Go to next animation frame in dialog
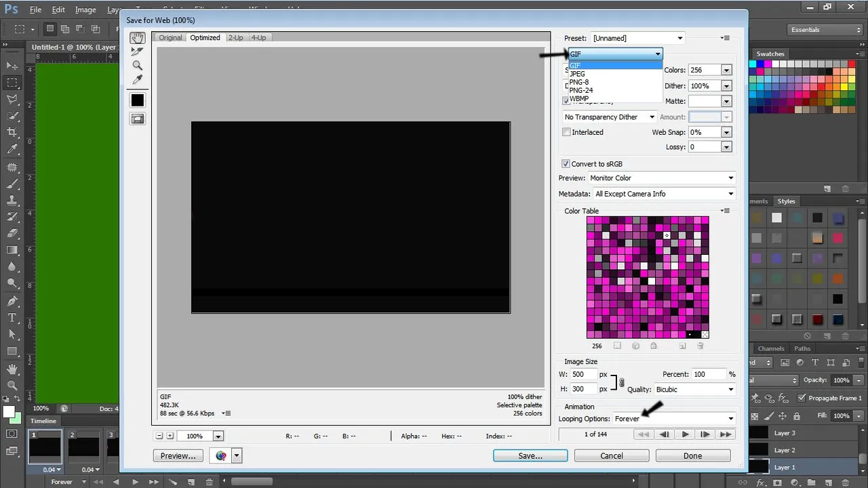Image resolution: width=868 pixels, height=488 pixels. coord(705,434)
